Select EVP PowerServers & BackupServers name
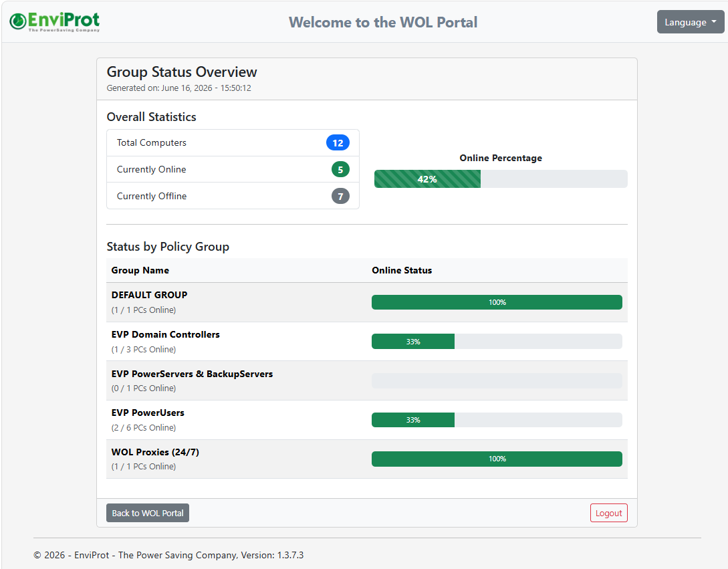Image resolution: width=728 pixels, height=569 pixels. tap(192, 374)
